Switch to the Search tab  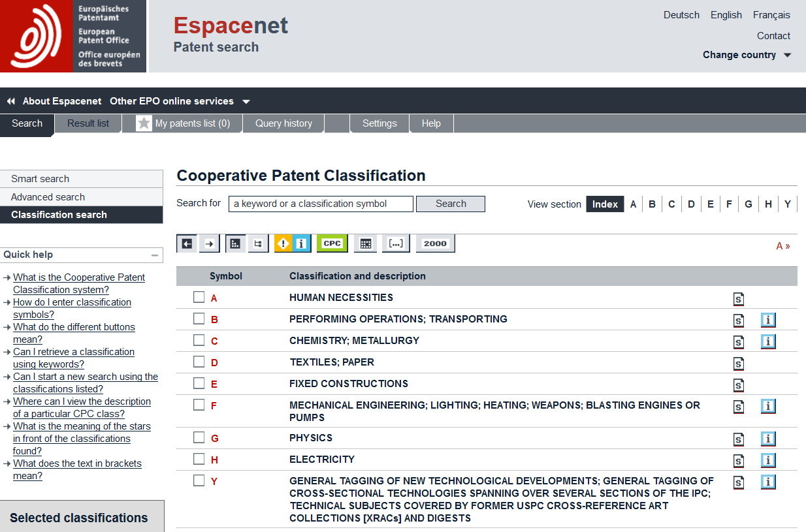(27, 123)
